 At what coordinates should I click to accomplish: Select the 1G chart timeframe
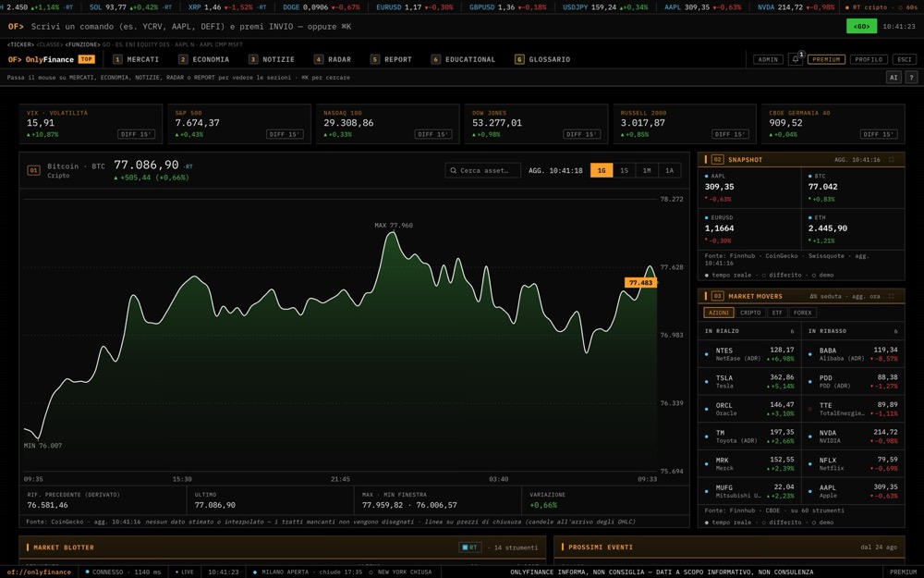[602, 170]
